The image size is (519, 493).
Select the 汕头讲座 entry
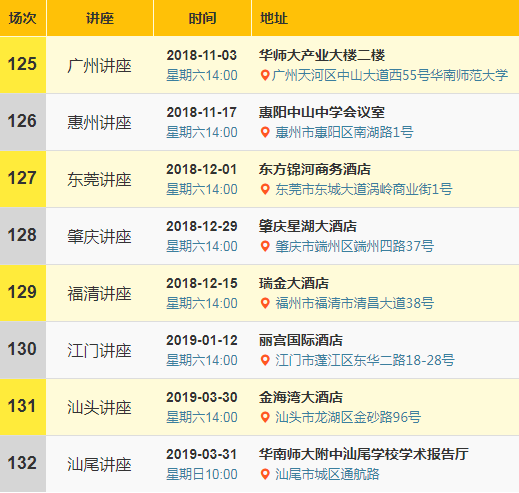(99, 408)
